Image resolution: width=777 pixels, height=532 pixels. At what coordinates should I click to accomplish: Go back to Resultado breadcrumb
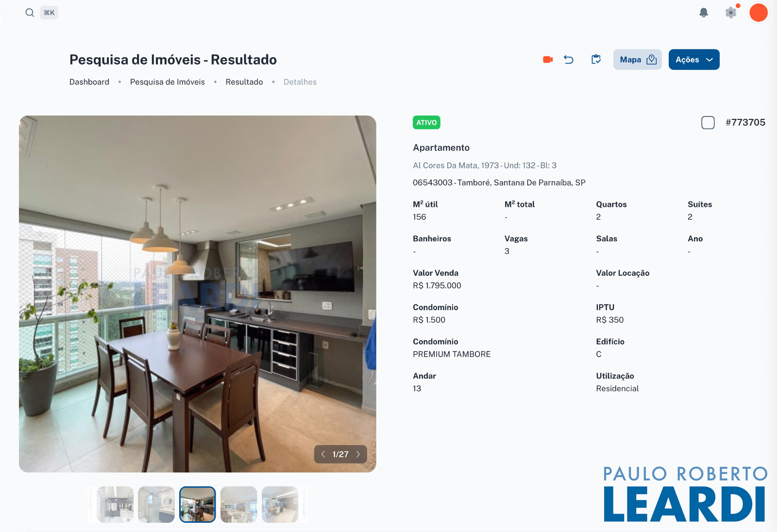tap(244, 82)
